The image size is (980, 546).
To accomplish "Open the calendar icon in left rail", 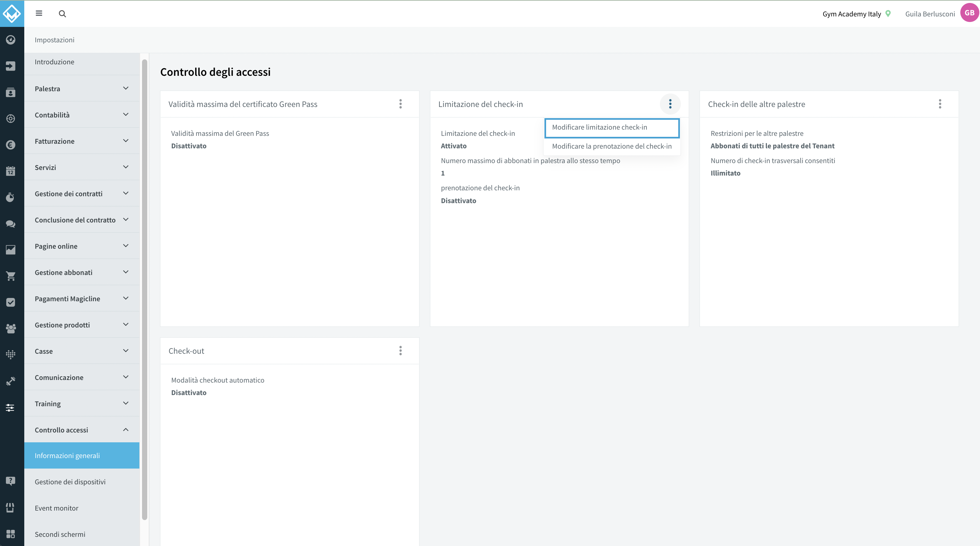I will (10, 171).
